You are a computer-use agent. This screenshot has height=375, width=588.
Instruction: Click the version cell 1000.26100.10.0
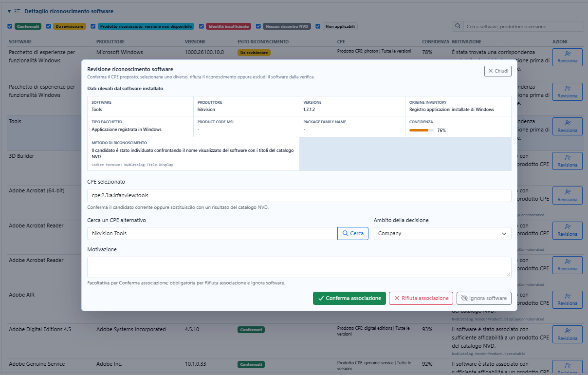(x=204, y=52)
